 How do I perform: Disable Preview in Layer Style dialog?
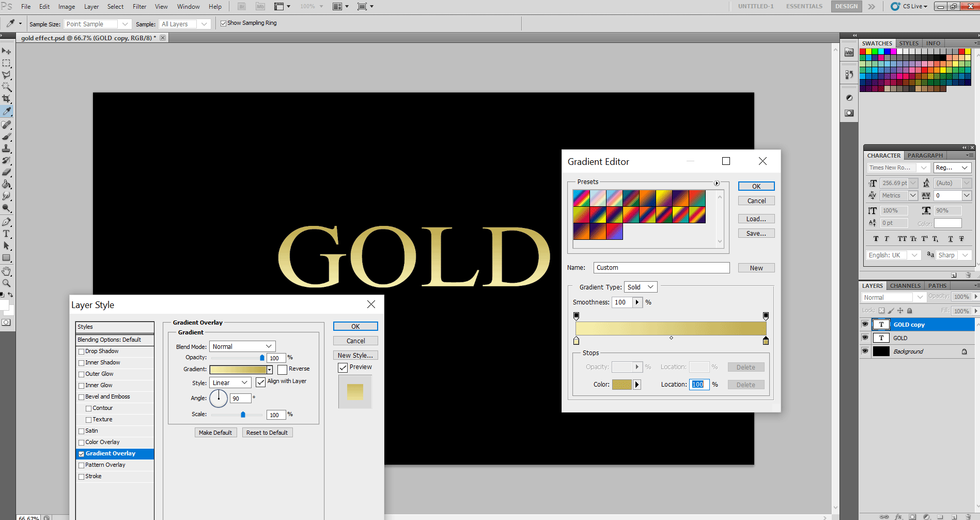(x=343, y=368)
